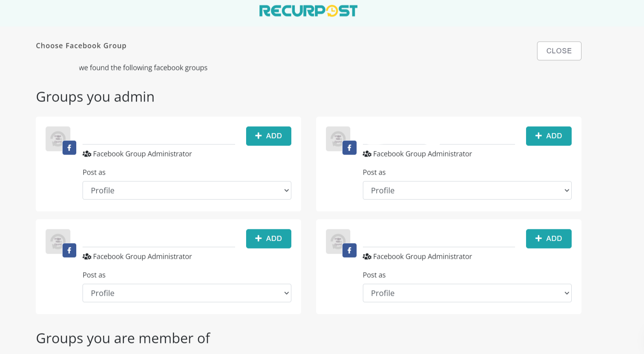
Task: Close the Choose Facebook Group dialog
Action: click(x=559, y=51)
